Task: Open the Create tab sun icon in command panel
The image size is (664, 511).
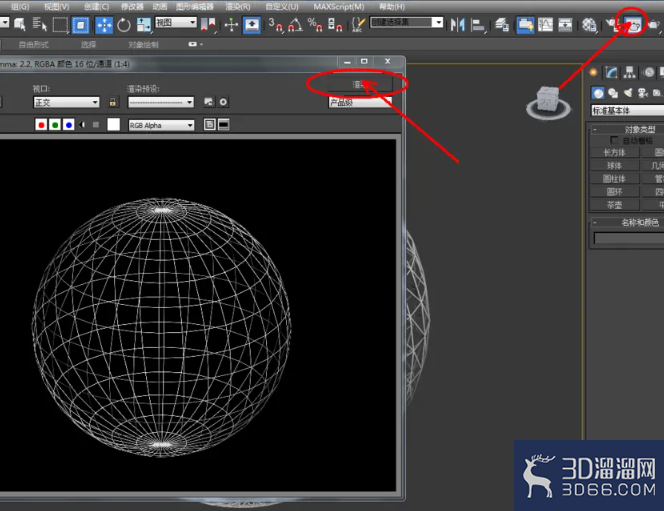Action: point(593,73)
